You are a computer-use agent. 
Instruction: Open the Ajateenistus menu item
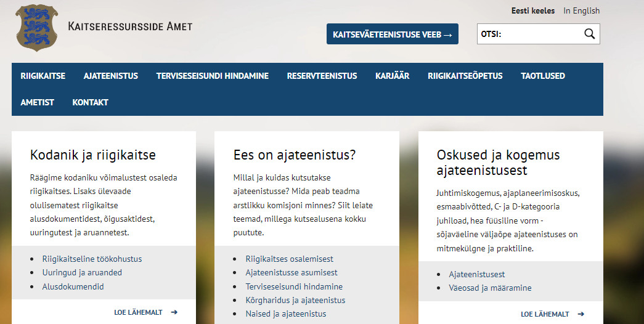pos(111,76)
